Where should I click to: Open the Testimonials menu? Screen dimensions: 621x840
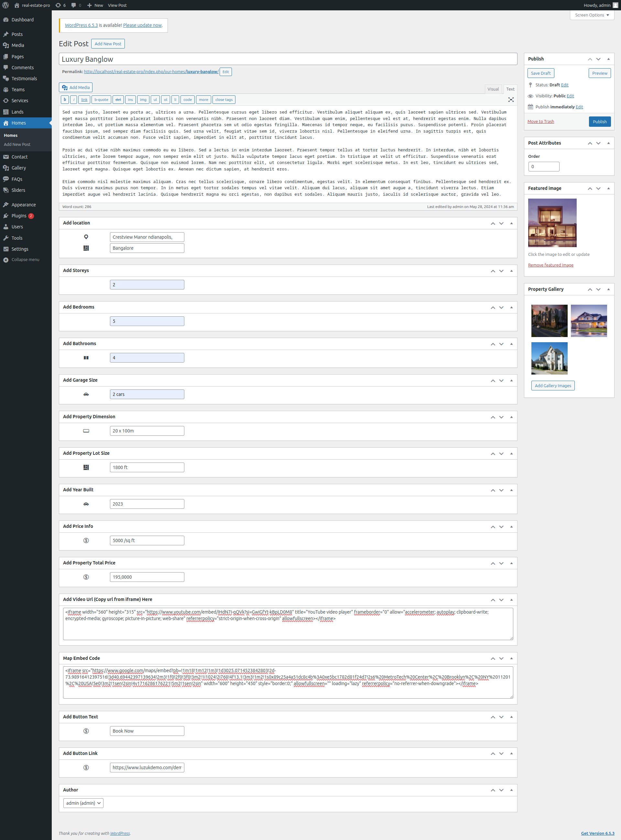coord(24,79)
